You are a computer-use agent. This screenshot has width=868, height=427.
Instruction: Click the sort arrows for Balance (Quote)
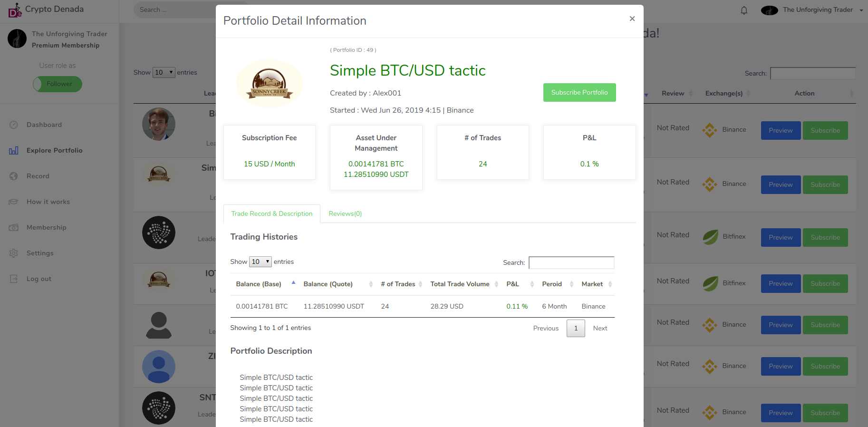[371, 284]
